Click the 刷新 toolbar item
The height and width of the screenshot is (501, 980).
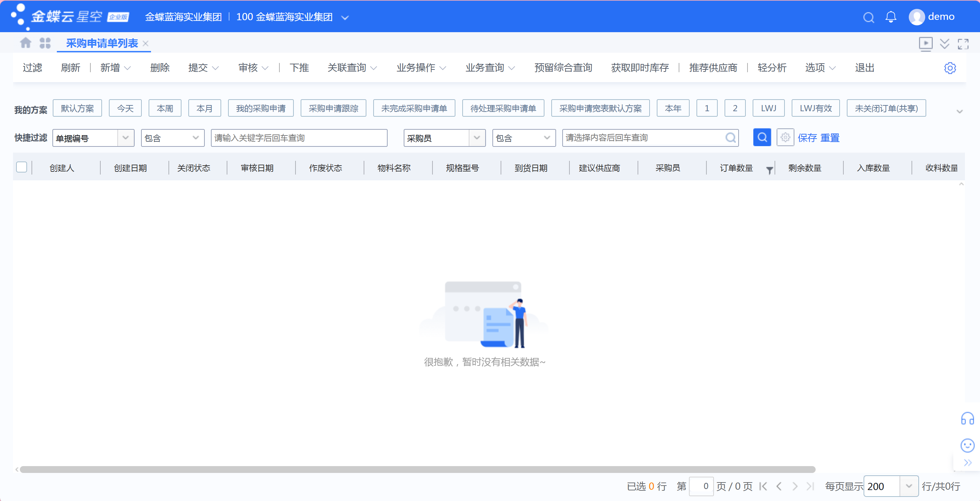pos(71,68)
